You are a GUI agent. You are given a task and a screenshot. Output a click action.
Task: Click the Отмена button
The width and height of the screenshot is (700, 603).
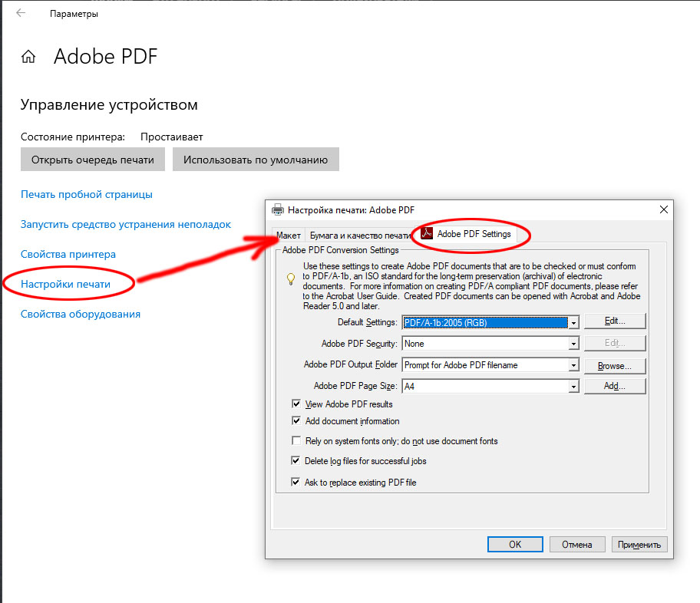coord(577,545)
